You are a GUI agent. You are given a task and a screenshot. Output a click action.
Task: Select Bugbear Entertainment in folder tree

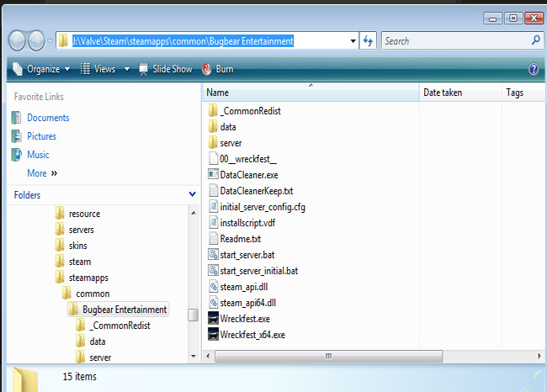click(125, 310)
